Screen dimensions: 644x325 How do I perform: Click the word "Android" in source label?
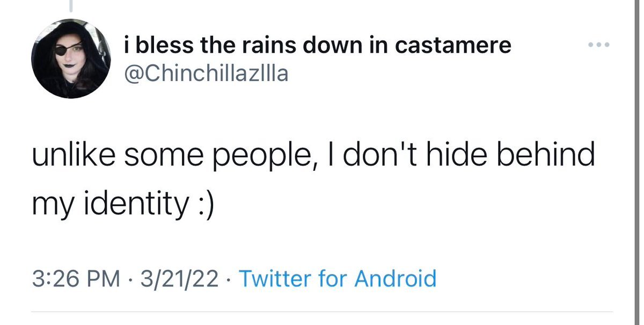(x=397, y=279)
